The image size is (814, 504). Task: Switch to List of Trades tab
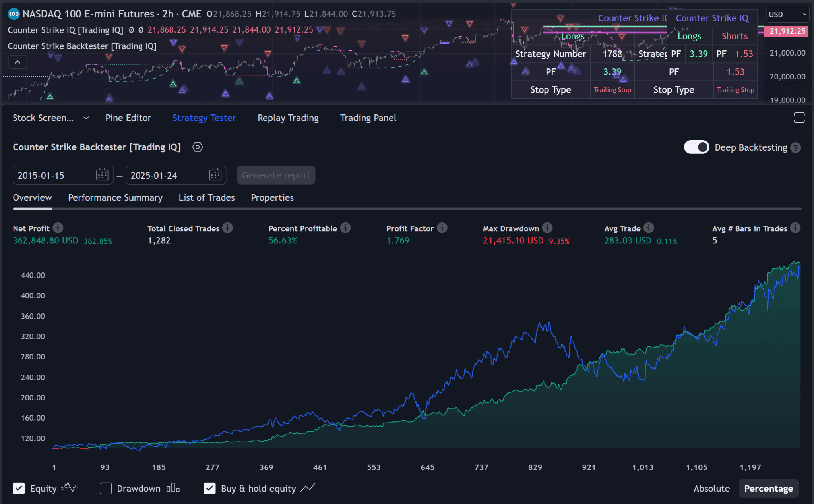207,197
